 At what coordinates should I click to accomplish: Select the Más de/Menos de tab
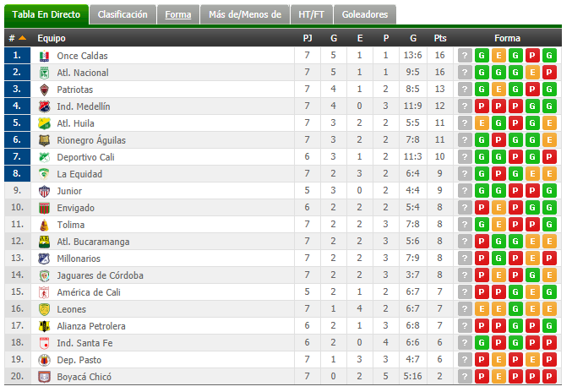(245, 14)
